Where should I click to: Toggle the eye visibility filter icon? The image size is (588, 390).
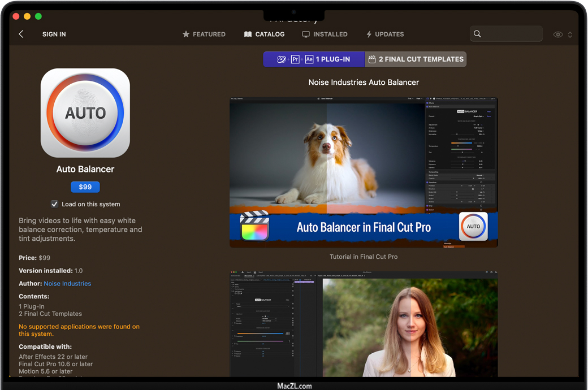(558, 34)
